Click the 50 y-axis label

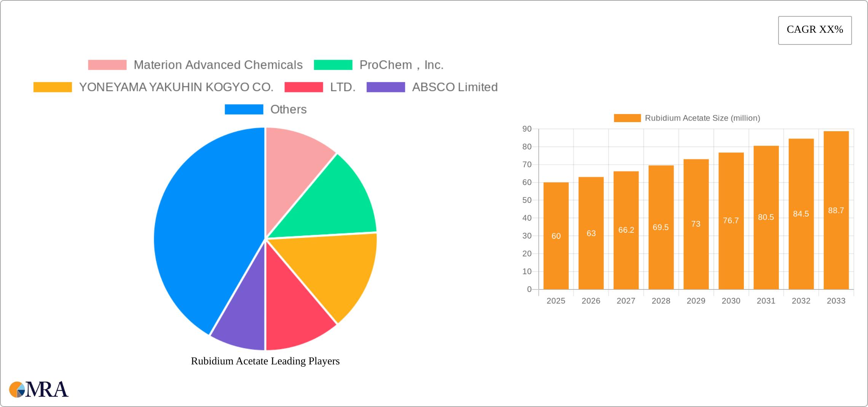pyautogui.click(x=527, y=200)
